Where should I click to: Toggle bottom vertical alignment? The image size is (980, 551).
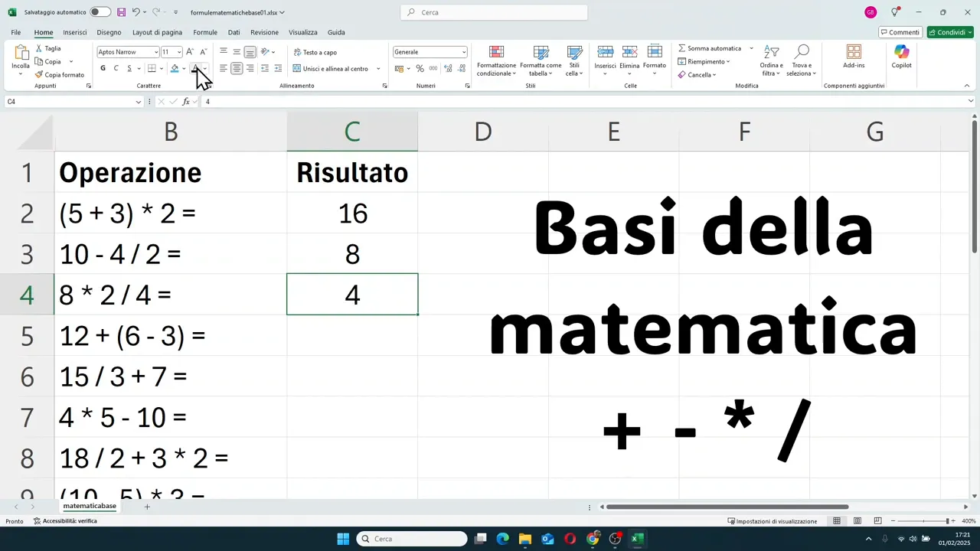tap(250, 52)
